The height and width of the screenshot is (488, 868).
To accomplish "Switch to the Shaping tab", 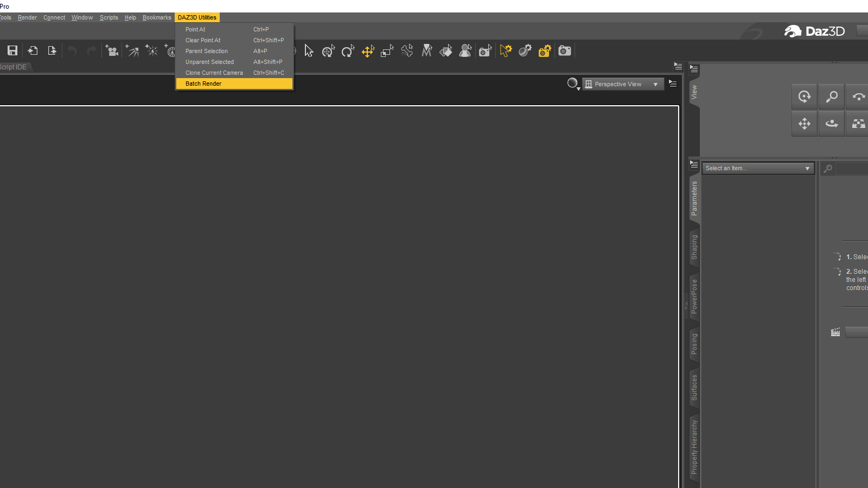I will click(x=694, y=247).
